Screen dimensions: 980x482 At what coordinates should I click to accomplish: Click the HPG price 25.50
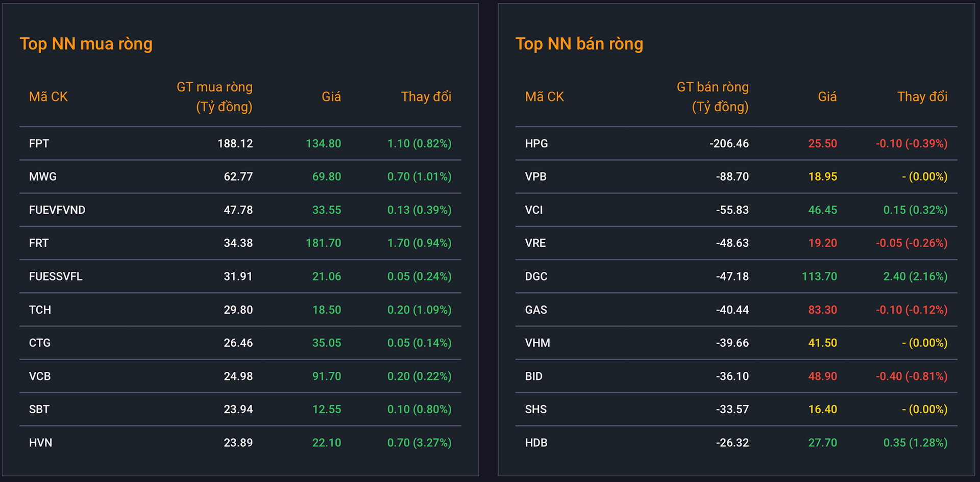pos(823,144)
